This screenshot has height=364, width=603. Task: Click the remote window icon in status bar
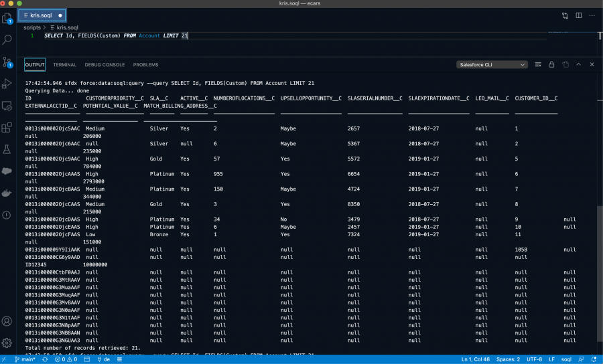coord(4,359)
